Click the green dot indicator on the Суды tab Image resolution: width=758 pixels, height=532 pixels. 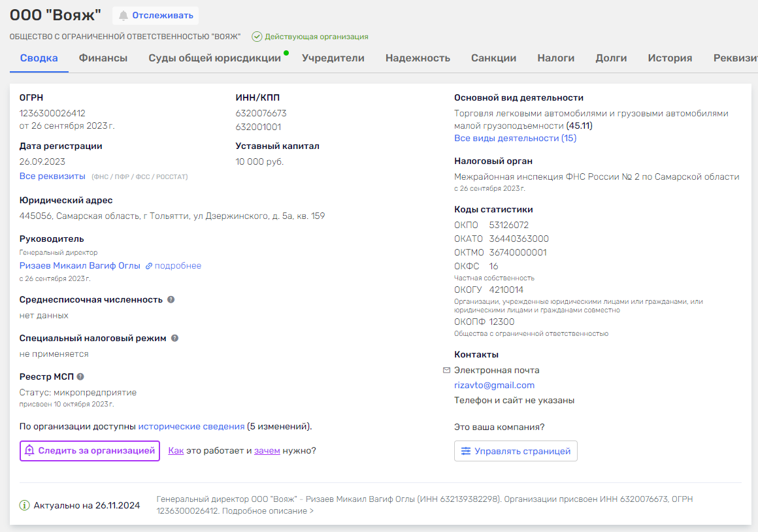click(286, 53)
